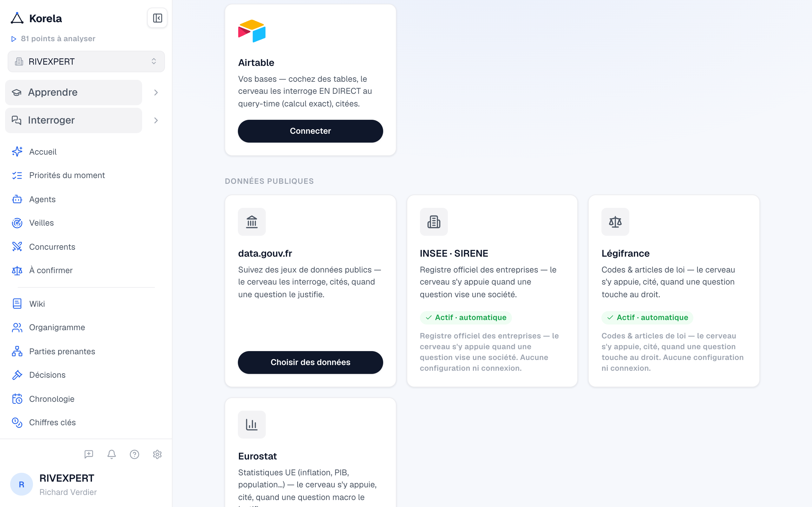
Task: Go to Priorités du moment
Action: pyautogui.click(x=67, y=175)
